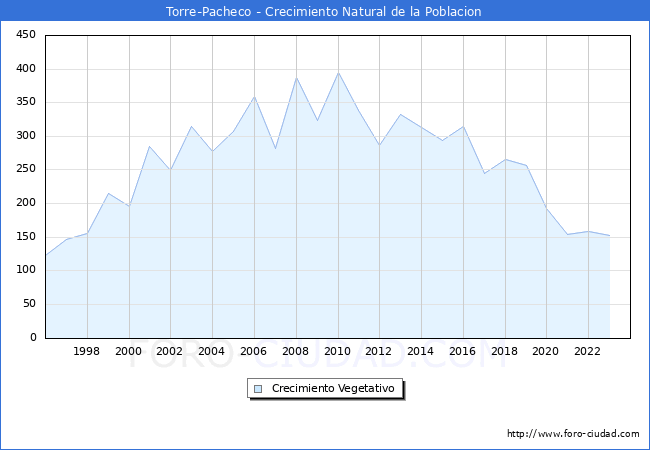Click the 2002 year label on axis
The width and height of the screenshot is (650, 450).
pos(170,351)
